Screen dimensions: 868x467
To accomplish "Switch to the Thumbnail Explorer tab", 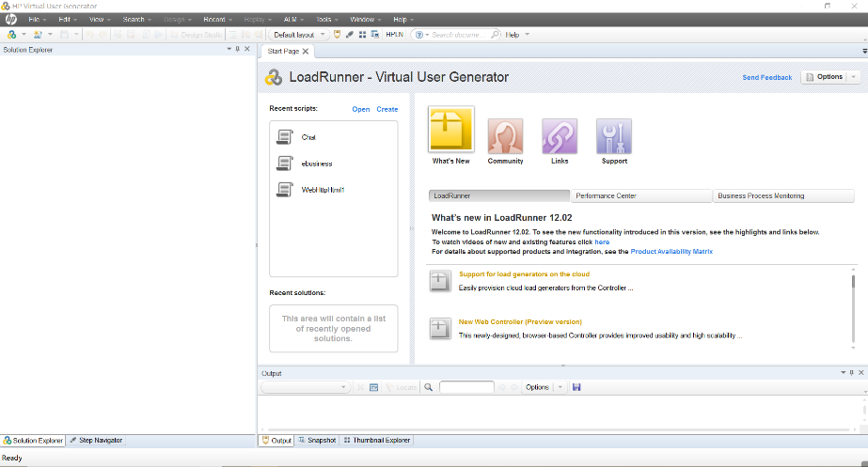I will pyautogui.click(x=377, y=441).
